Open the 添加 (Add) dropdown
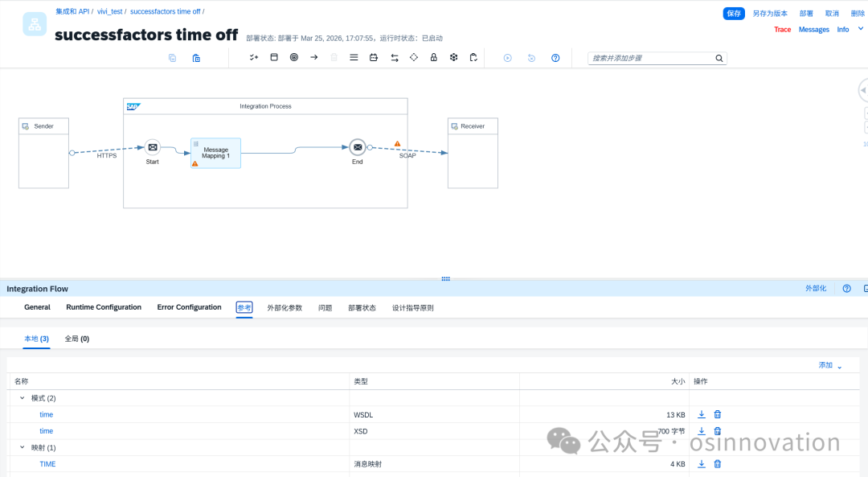Image resolution: width=868 pixels, height=477 pixels. 829,365
